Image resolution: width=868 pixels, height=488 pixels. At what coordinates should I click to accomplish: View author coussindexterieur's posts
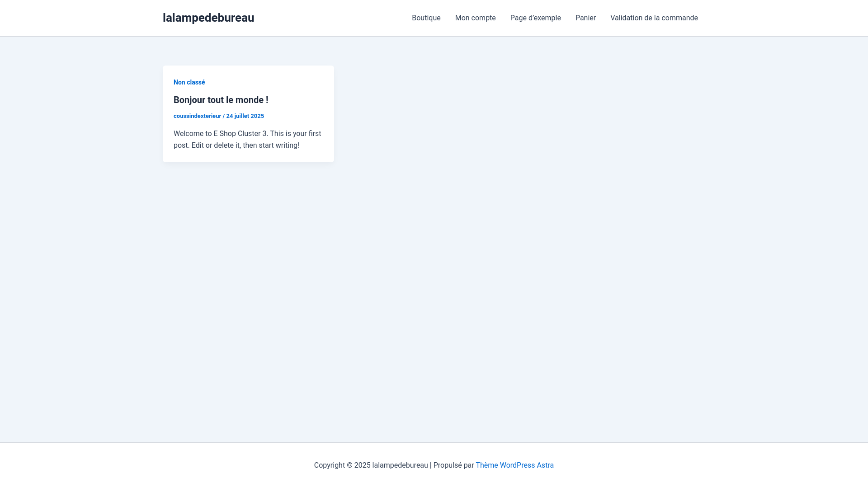point(197,116)
